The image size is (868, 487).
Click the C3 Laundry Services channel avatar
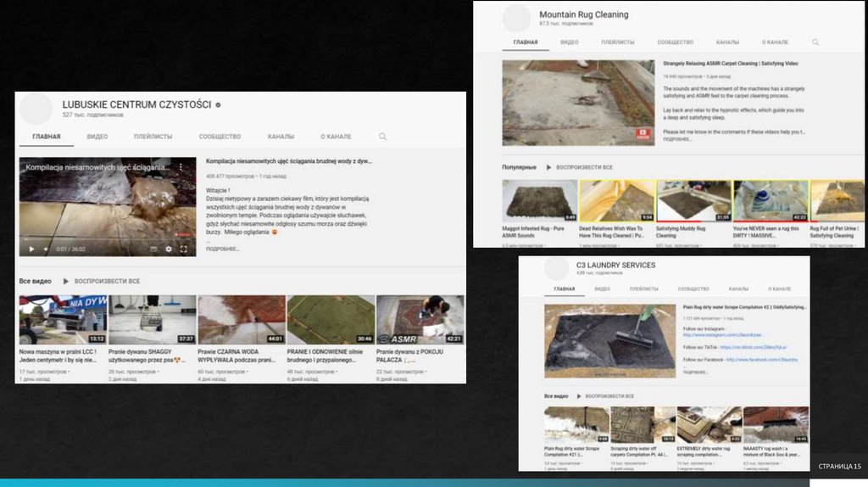click(556, 268)
